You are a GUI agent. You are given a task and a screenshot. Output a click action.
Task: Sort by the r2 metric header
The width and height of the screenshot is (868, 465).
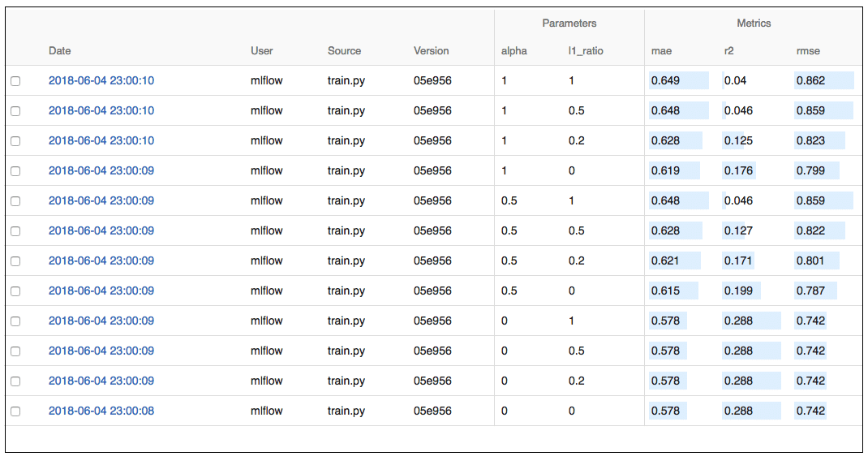point(728,50)
